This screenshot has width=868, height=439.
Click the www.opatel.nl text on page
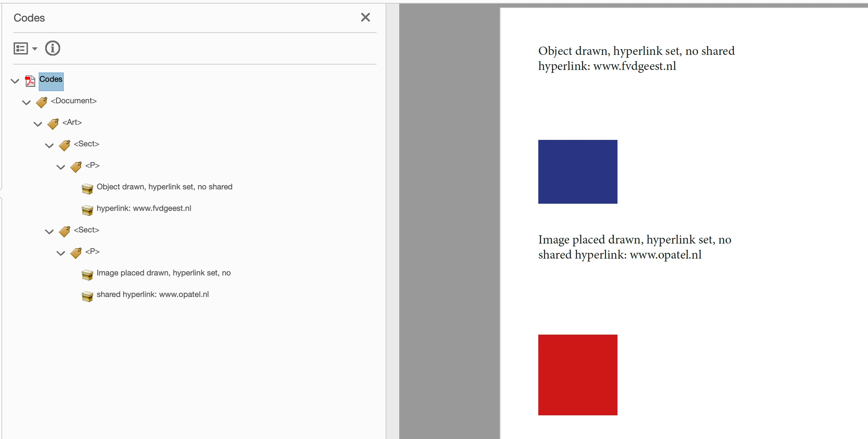[665, 255]
